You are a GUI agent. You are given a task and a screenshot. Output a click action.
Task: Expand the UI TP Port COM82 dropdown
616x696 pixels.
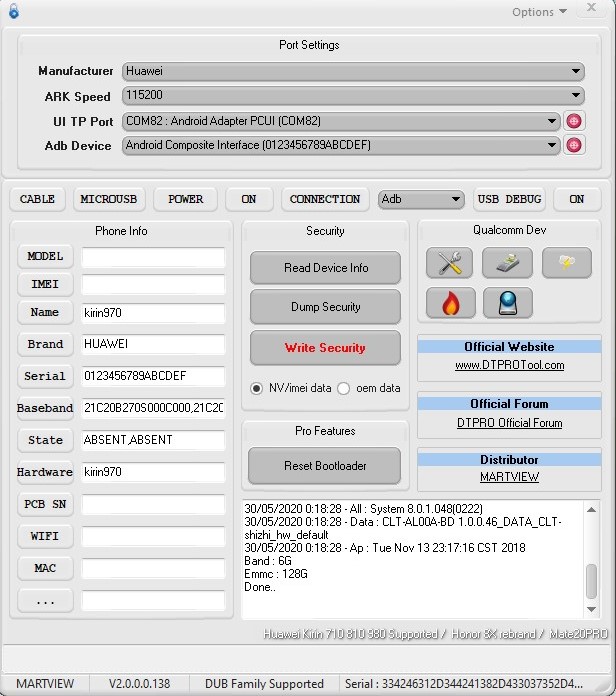341,121
